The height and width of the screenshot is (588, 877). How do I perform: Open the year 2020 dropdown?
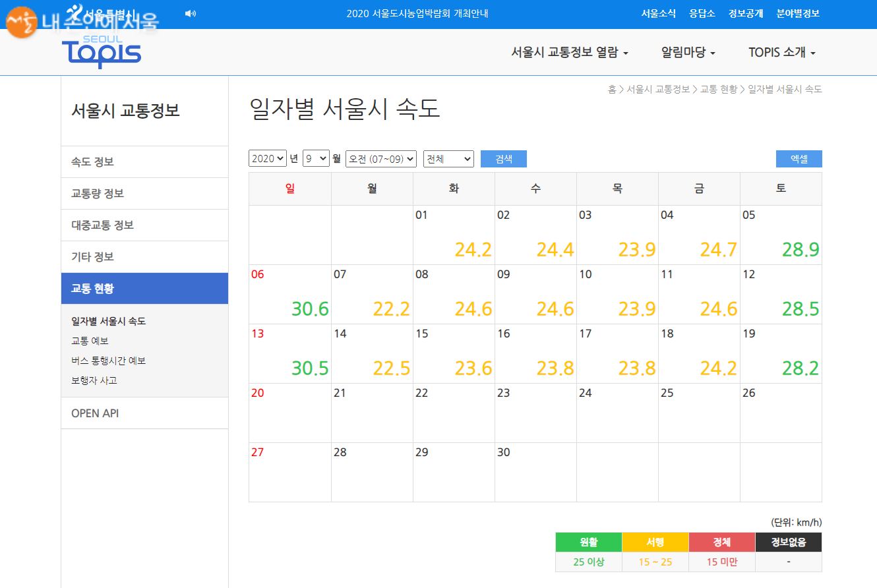coord(268,159)
